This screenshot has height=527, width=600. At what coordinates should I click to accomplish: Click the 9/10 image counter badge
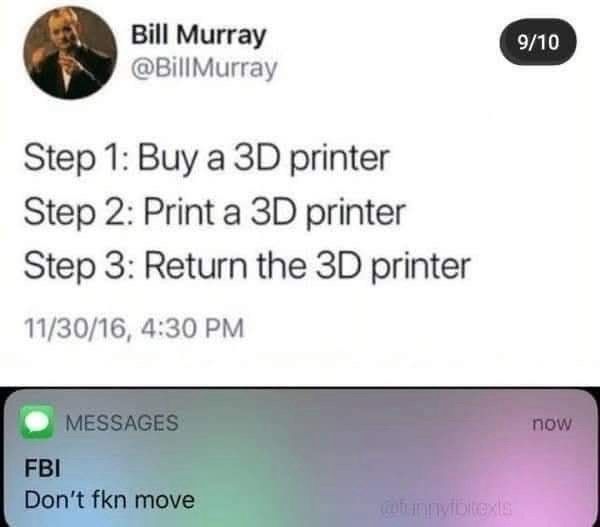[x=538, y=41]
